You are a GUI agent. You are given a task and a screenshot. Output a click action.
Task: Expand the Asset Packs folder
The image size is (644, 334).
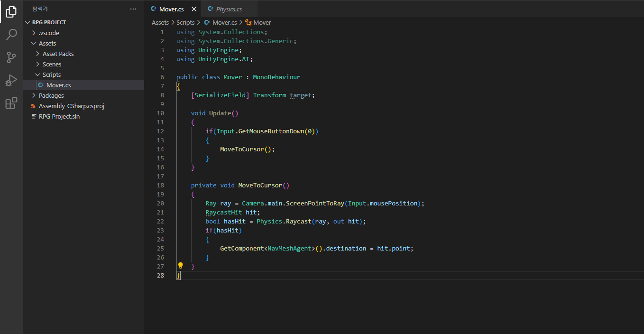(58, 54)
